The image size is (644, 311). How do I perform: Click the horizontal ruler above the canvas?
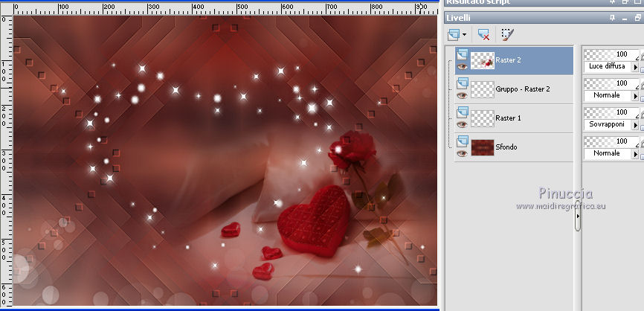coord(225,9)
